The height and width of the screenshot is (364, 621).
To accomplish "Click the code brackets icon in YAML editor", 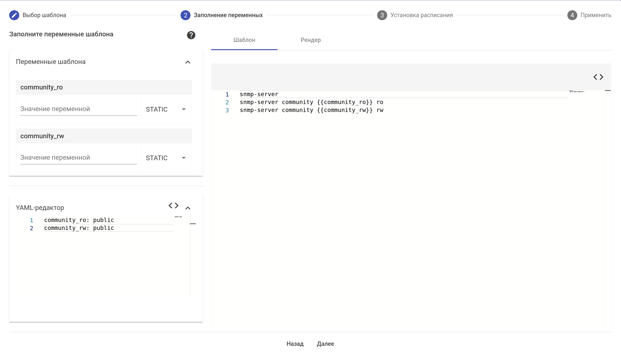I will pyautogui.click(x=173, y=206).
